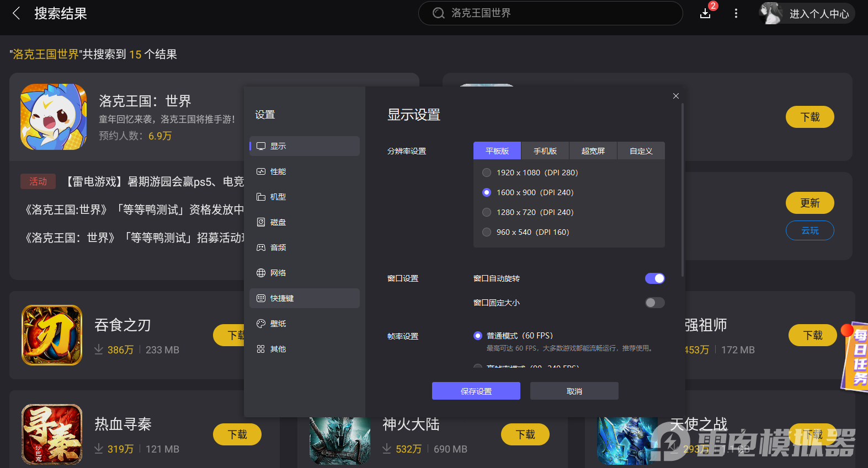The width and height of the screenshot is (868, 468).
Task: Click the 壁纸 palette icon
Action: (261, 324)
